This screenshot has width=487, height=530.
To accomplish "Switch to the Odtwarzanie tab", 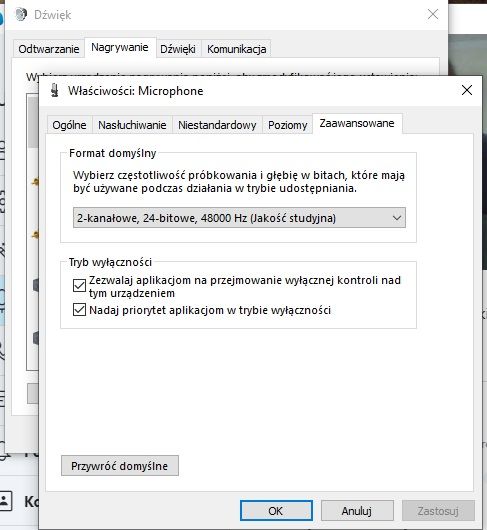I will pyautogui.click(x=49, y=49).
